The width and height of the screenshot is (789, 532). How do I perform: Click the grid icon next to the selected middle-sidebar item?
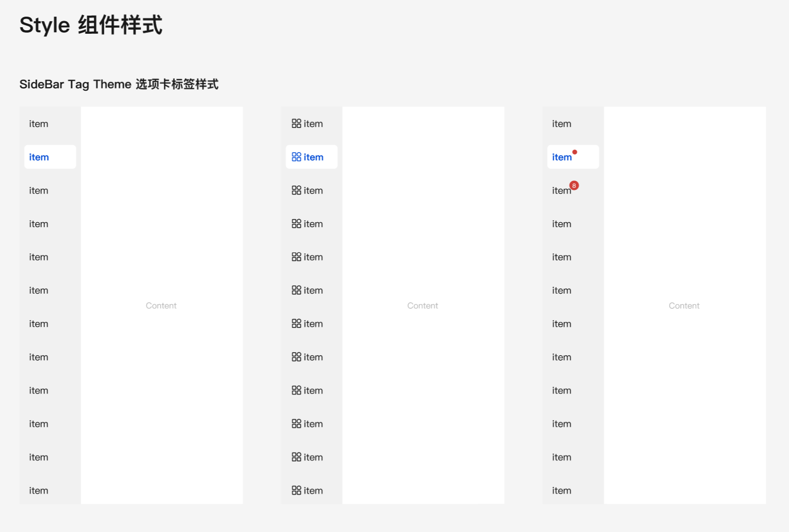[296, 157]
